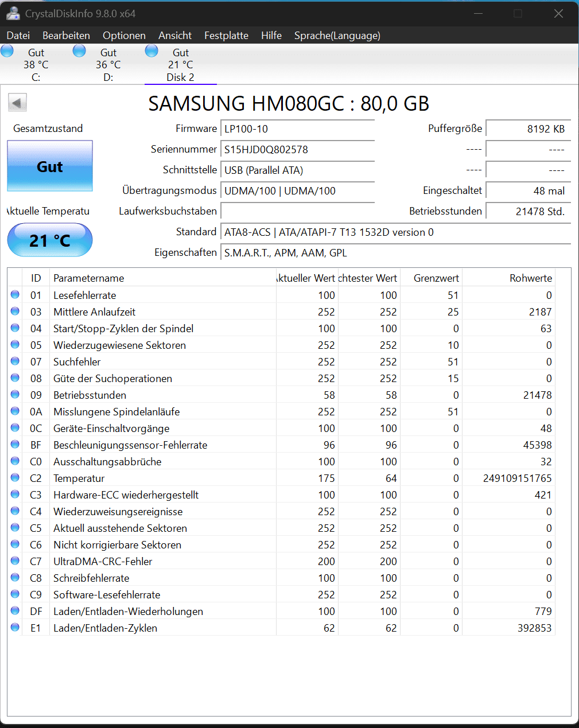Click the status dot next to Laden/Entladen-Zyklen

click(14, 628)
